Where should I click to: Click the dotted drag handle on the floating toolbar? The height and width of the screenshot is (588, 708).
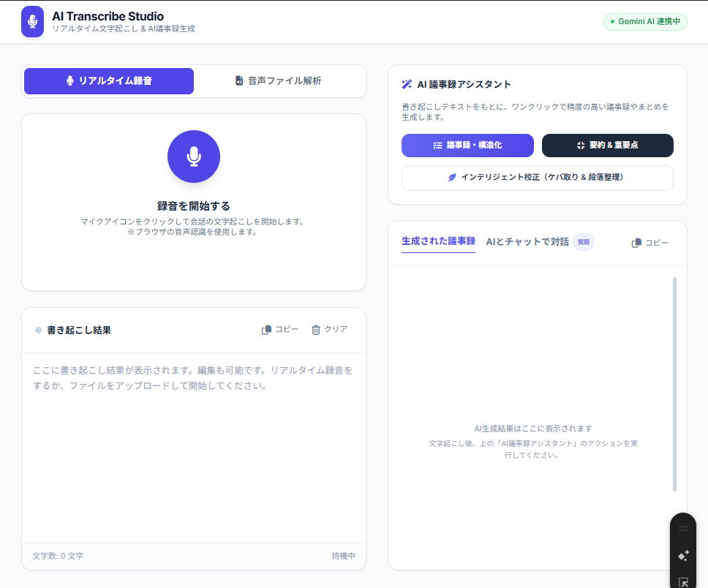(x=683, y=528)
